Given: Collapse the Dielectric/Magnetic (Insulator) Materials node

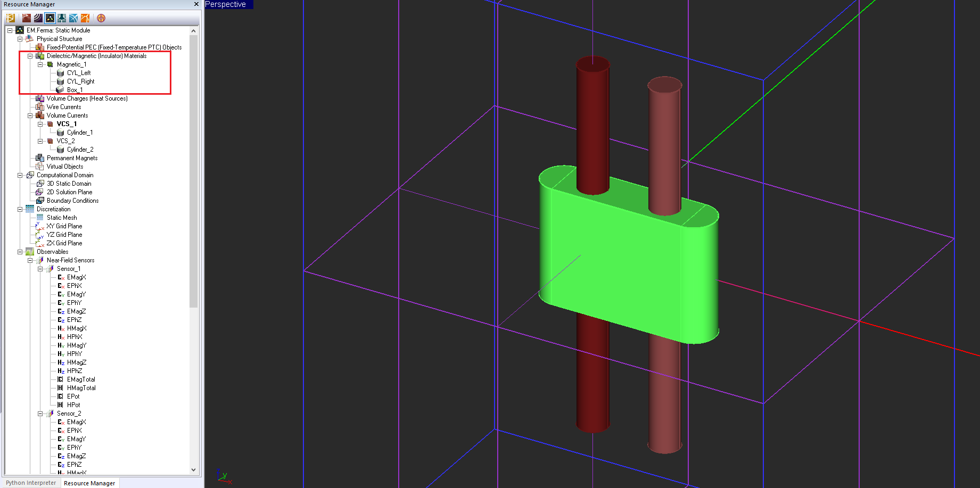Looking at the screenshot, I should click(x=30, y=56).
